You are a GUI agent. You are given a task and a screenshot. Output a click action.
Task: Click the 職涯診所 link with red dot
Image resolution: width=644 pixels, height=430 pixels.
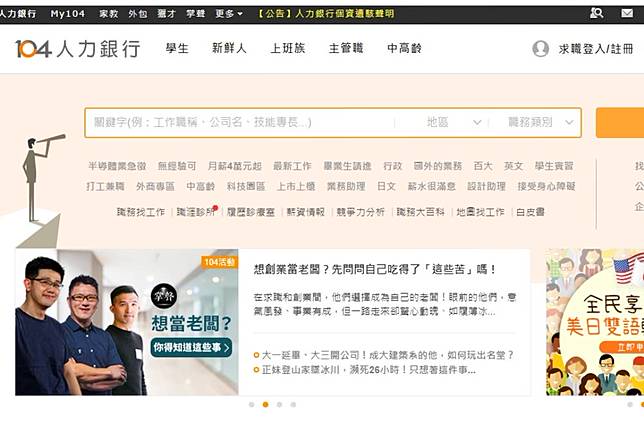click(196, 212)
